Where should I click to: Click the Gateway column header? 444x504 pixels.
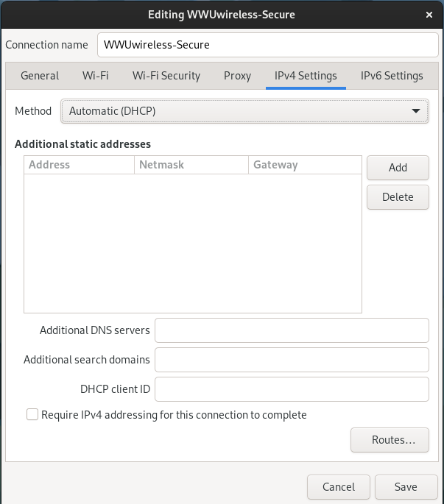(305, 165)
